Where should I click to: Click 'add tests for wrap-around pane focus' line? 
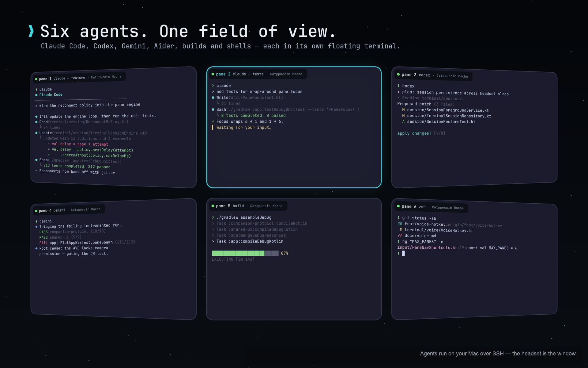click(x=259, y=92)
